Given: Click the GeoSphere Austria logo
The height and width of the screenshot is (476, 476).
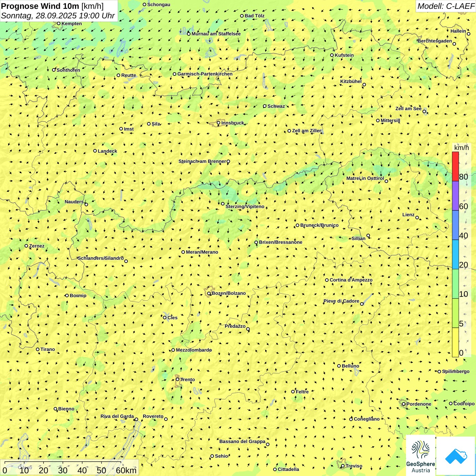Looking at the screenshot, I should (421, 456).
